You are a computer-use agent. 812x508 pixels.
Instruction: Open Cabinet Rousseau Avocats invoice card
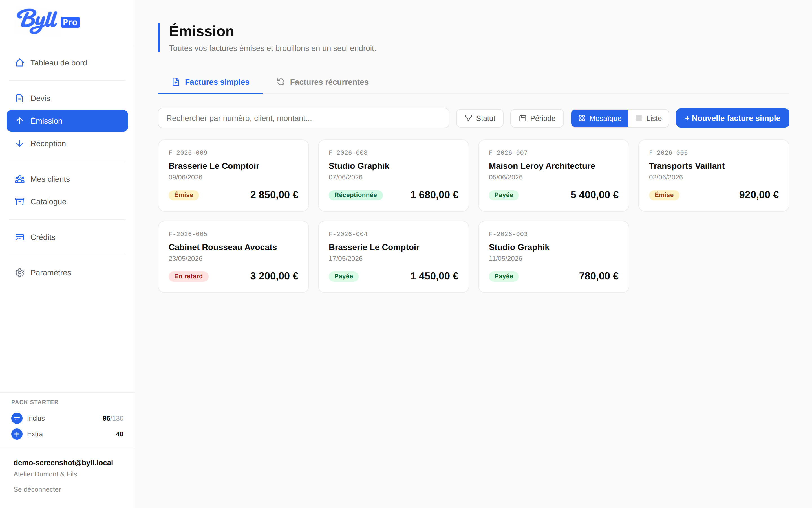point(233,257)
